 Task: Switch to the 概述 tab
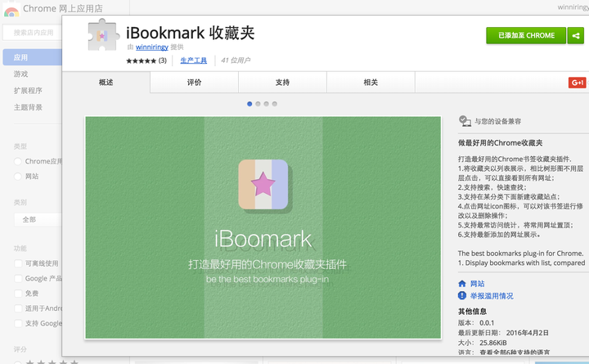106,83
